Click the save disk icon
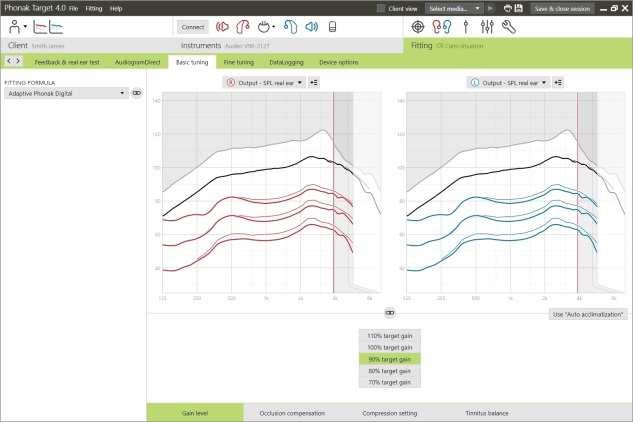This screenshot has height=422, width=633. (x=519, y=8)
